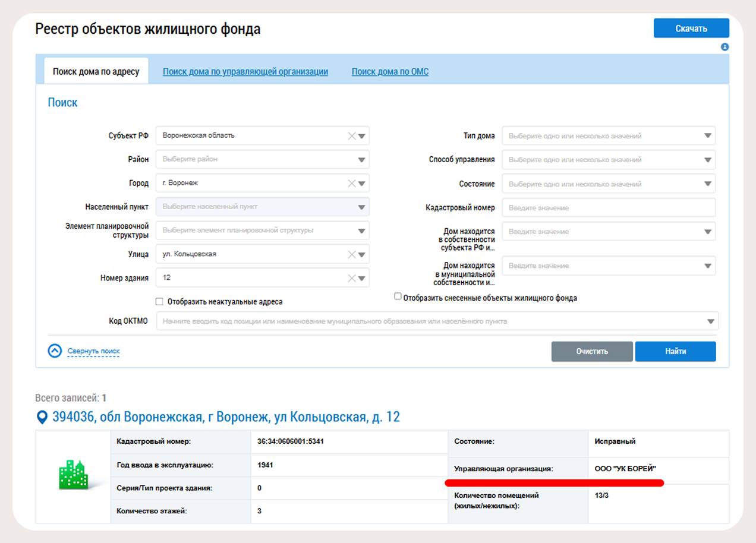Click the map pin icon beside address
Image resolution: width=756 pixels, height=543 pixels.
(42, 418)
